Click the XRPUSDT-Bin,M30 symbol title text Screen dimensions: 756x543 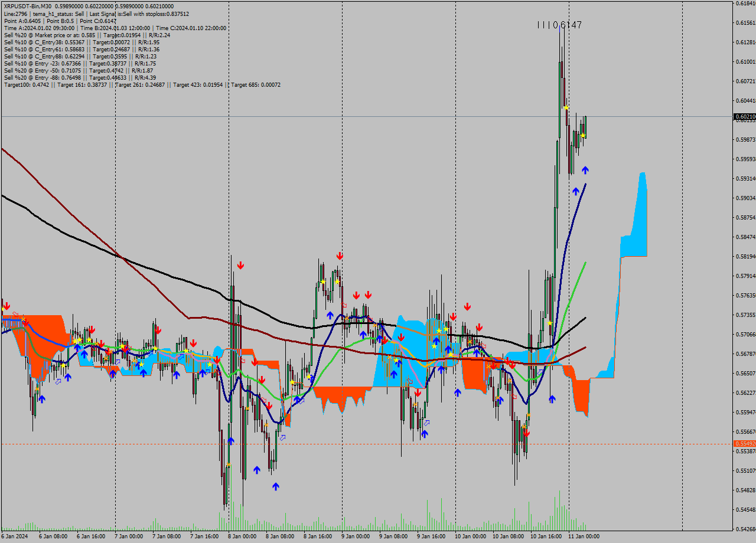28,6
